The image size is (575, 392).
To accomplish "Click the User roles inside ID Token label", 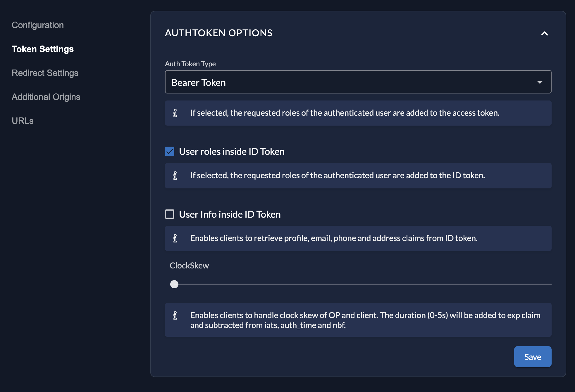I will coord(232,152).
